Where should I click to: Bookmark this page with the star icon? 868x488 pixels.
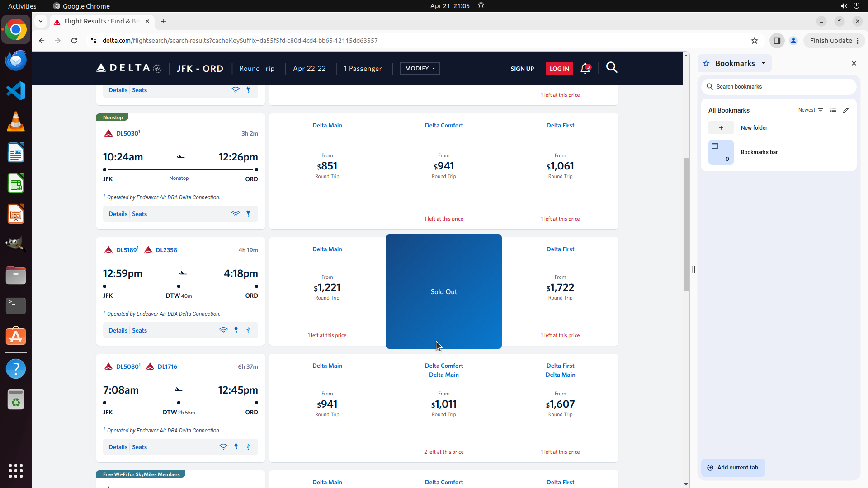pyautogui.click(x=755, y=41)
